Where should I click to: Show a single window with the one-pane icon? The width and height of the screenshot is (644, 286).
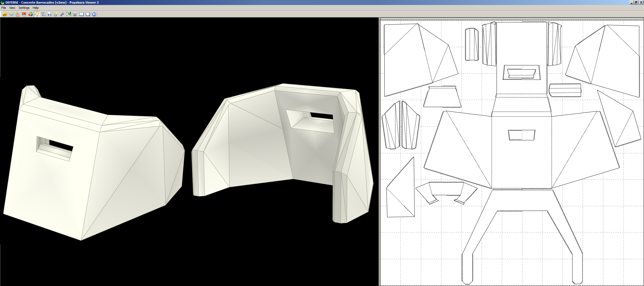point(88,14)
